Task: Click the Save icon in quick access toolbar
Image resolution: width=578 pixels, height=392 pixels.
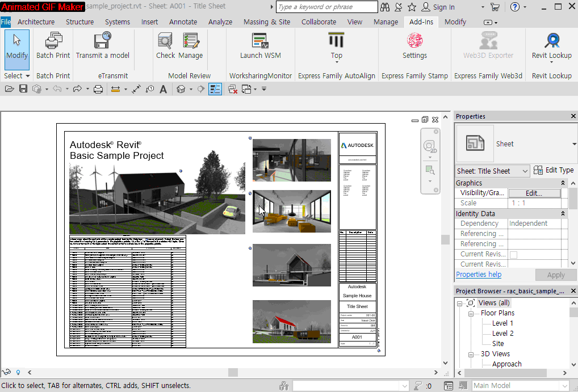Action: [23, 89]
